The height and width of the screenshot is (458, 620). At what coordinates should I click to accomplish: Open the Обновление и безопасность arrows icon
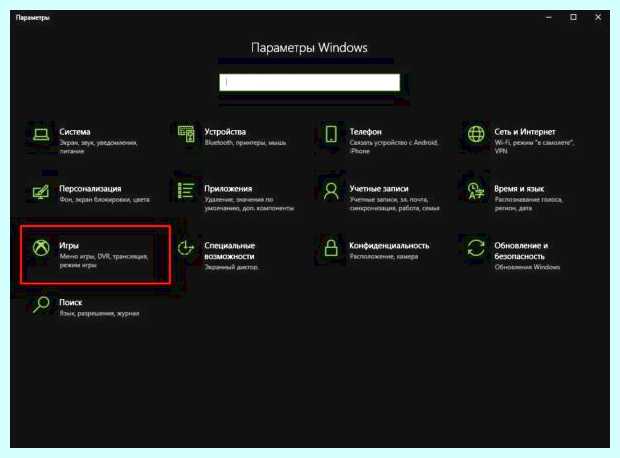coord(476,248)
